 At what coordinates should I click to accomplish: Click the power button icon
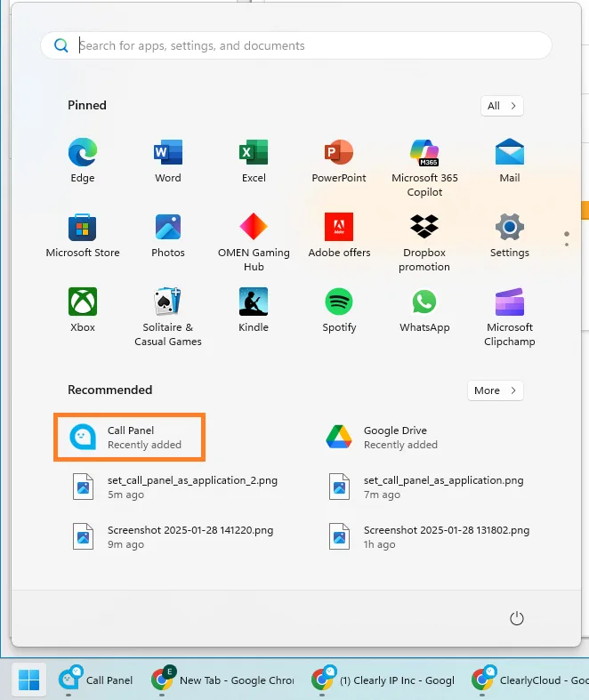pyautogui.click(x=517, y=618)
